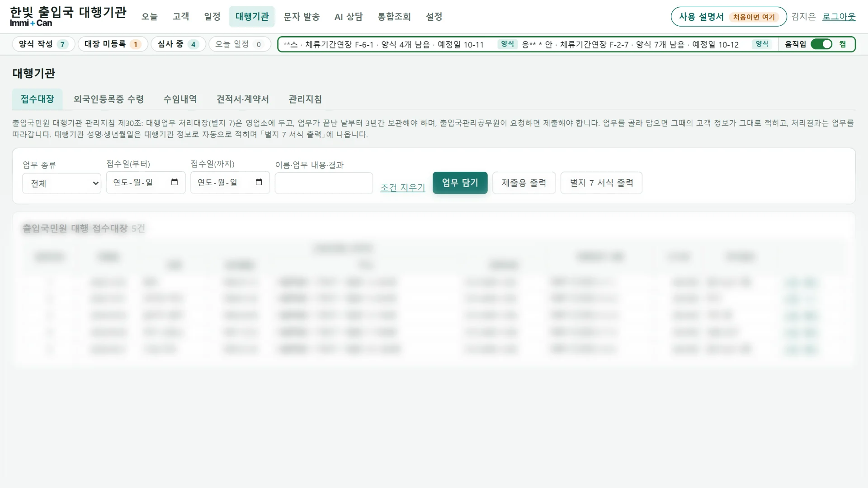Focus the 접수일(부터) date input
The width and height of the screenshot is (868, 488).
[146, 183]
